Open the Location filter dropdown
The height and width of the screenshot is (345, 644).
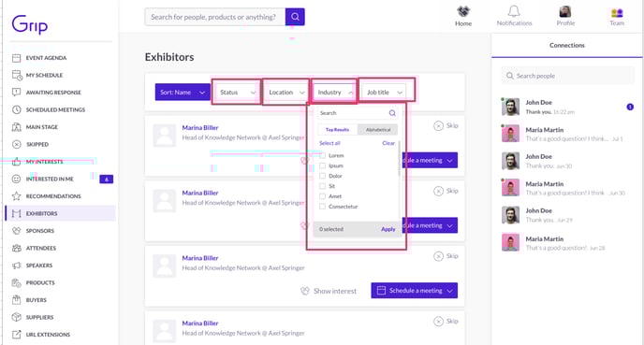point(285,93)
